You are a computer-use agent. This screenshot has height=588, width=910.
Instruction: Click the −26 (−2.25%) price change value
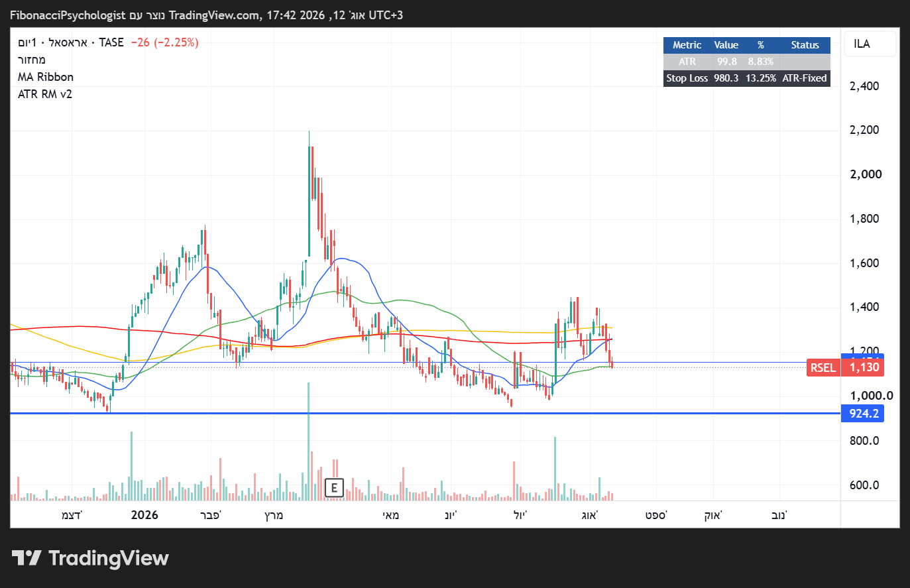(164, 42)
